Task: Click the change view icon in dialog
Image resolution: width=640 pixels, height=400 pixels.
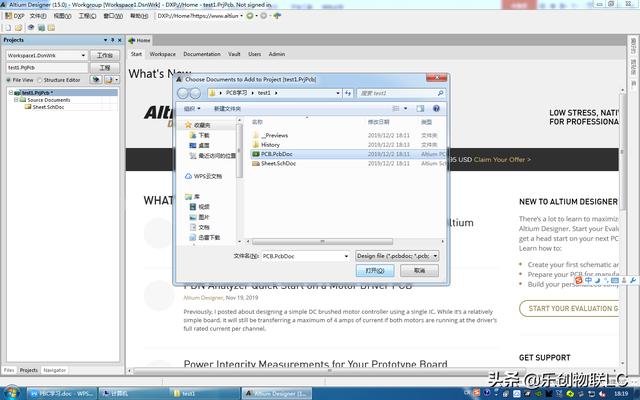Action: (x=396, y=109)
